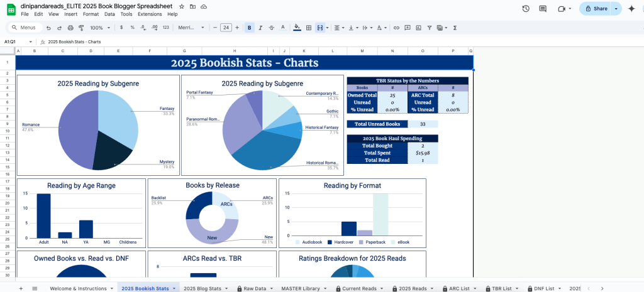
Task: Click the Gemini sparkle icon
Action: [631, 9]
